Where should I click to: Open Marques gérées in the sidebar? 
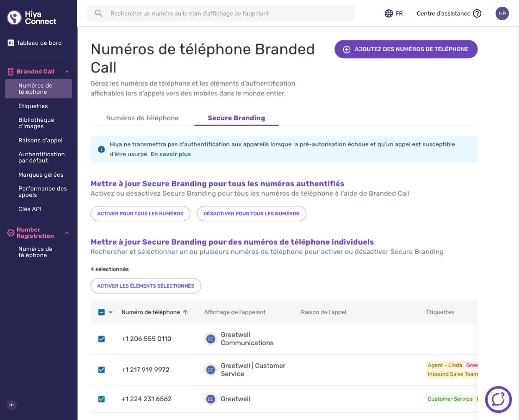point(41,175)
